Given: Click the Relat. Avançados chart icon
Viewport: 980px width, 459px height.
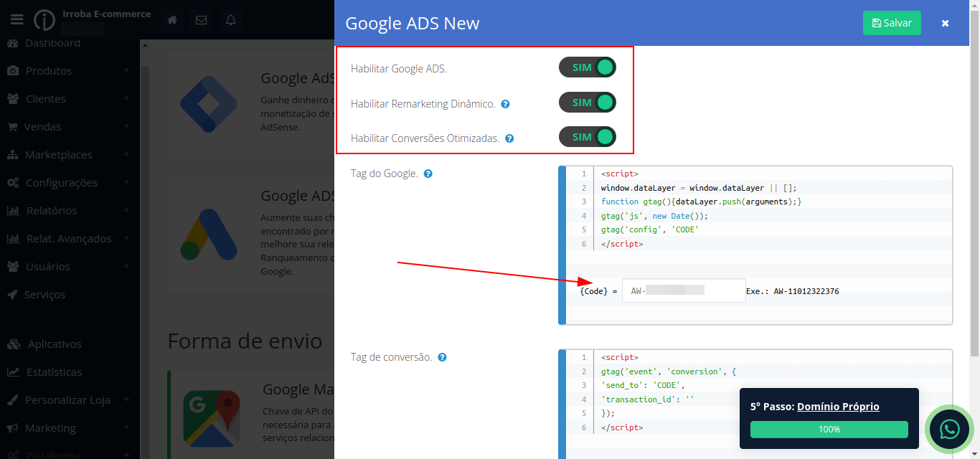Looking at the screenshot, I should pos(13,239).
